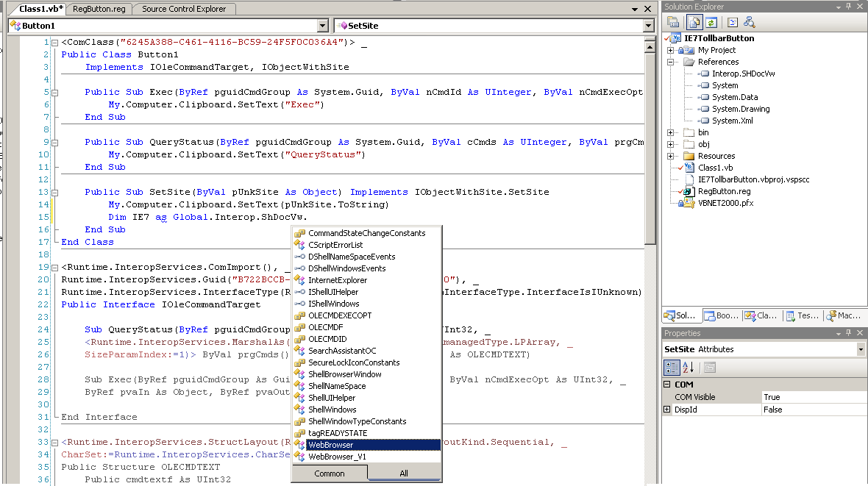Click the disabled Property Pages icon
The height and width of the screenshot is (486, 868).
pos(711,367)
